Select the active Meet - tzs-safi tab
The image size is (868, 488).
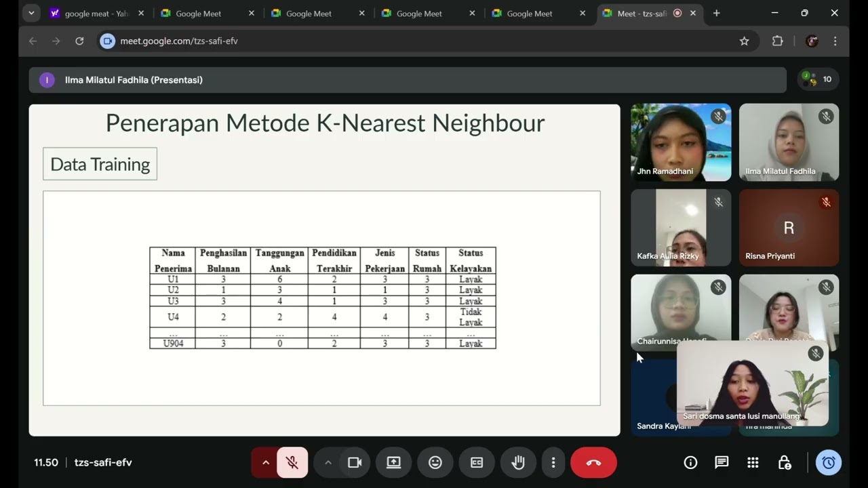pos(650,13)
